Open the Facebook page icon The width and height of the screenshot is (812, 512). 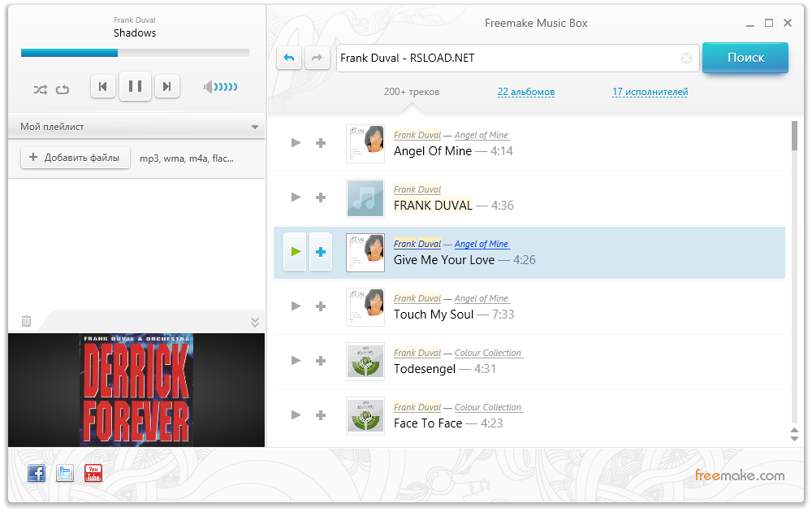click(x=37, y=473)
